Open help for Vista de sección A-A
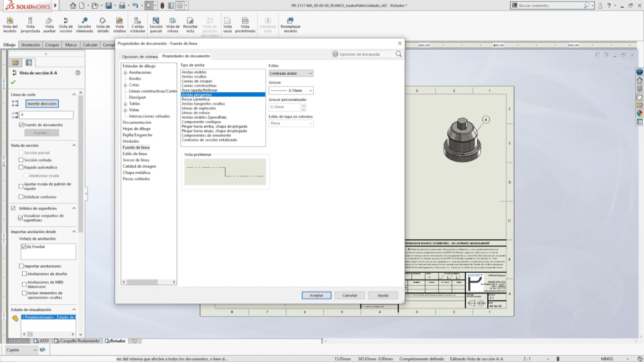Image resolution: width=644 pixels, height=362 pixels. coord(77,73)
